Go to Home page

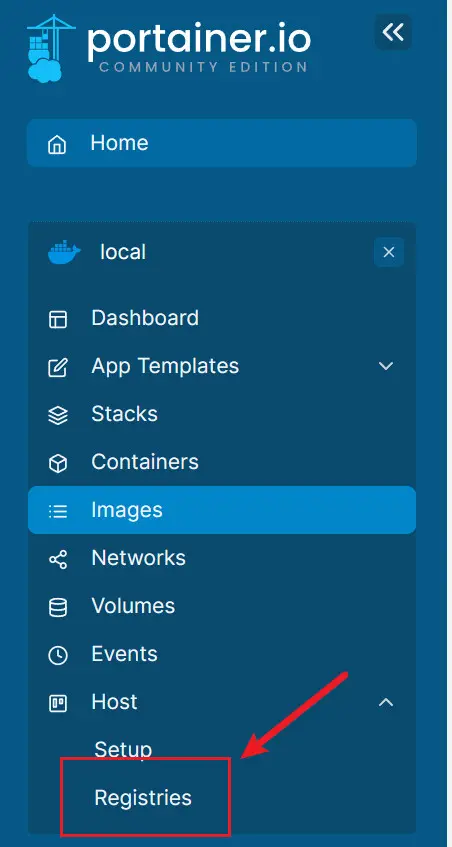coord(222,143)
